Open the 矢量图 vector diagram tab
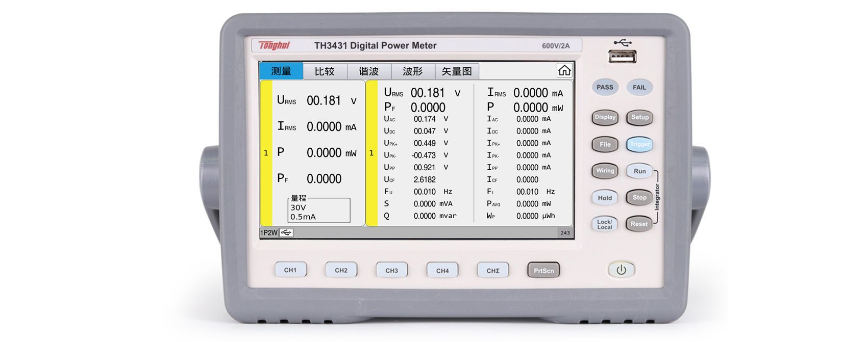Screen dimensions: 868x342 coord(457,71)
